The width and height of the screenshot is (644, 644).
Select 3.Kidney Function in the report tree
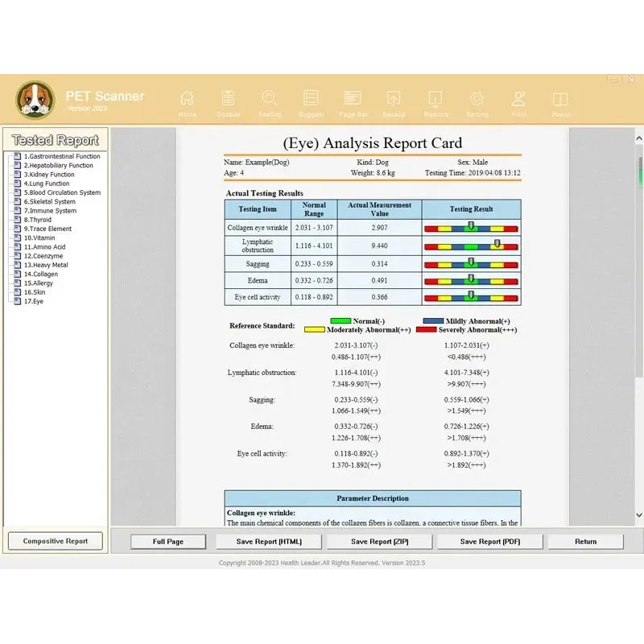click(x=48, y=175)
